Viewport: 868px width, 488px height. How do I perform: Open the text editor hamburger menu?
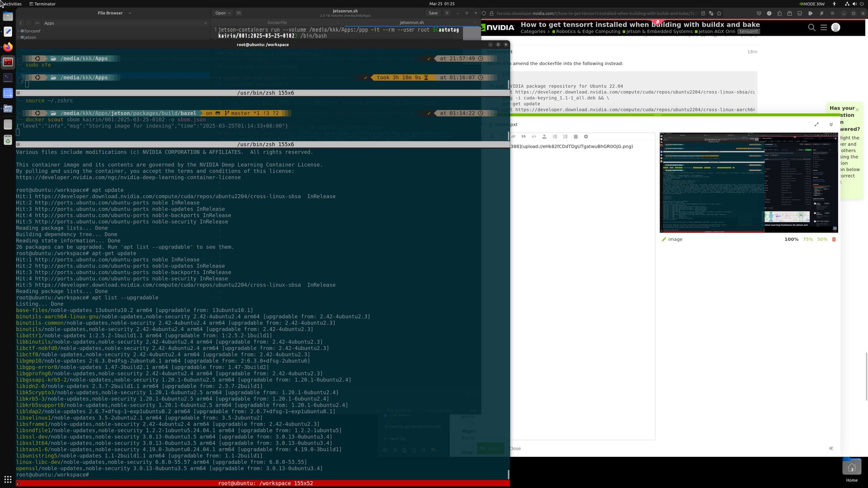click(x=447, y=13)
